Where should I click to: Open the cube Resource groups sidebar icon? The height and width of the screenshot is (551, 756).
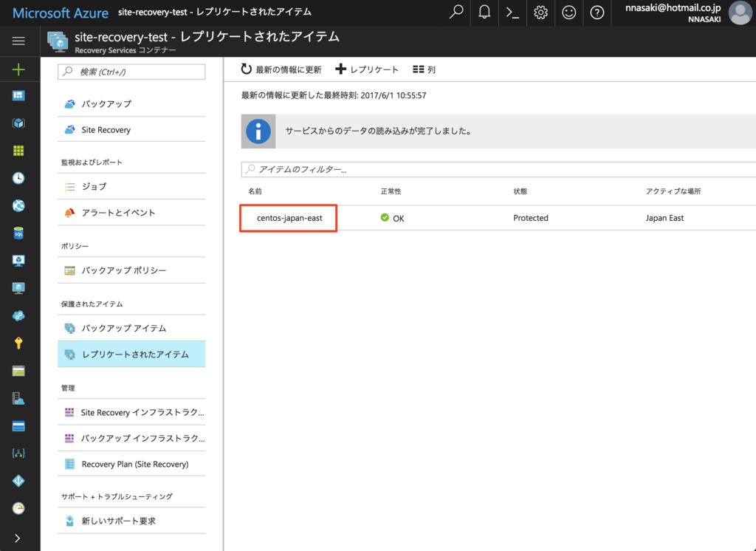[18, 123]
